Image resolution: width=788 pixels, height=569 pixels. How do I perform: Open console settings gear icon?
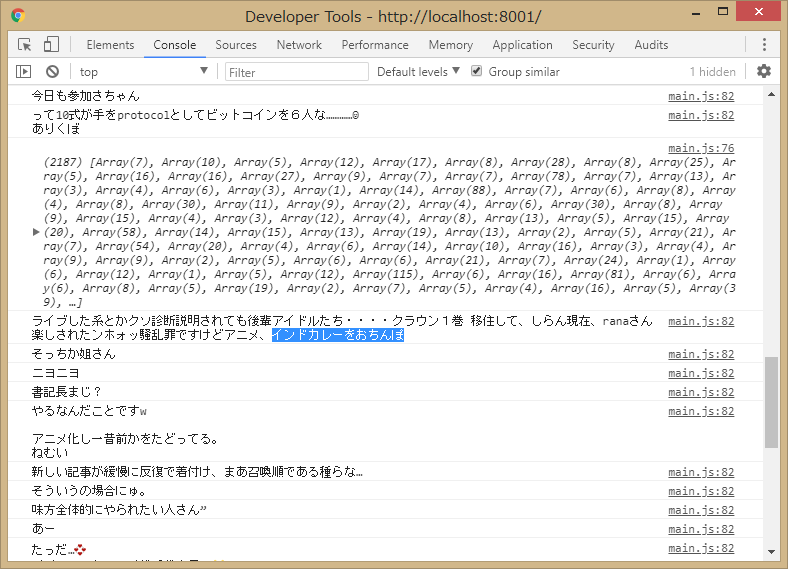pyautogui.click(x=764, y=72)
